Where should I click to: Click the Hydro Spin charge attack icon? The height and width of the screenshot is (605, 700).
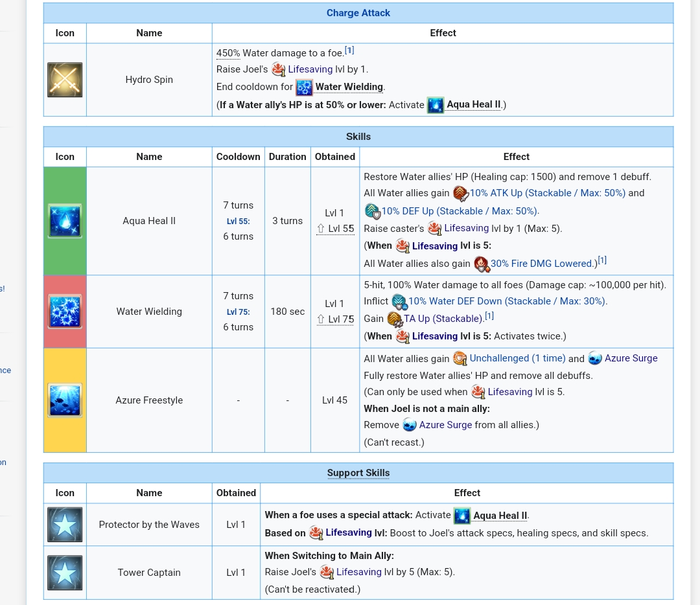[x=65, y=80]
